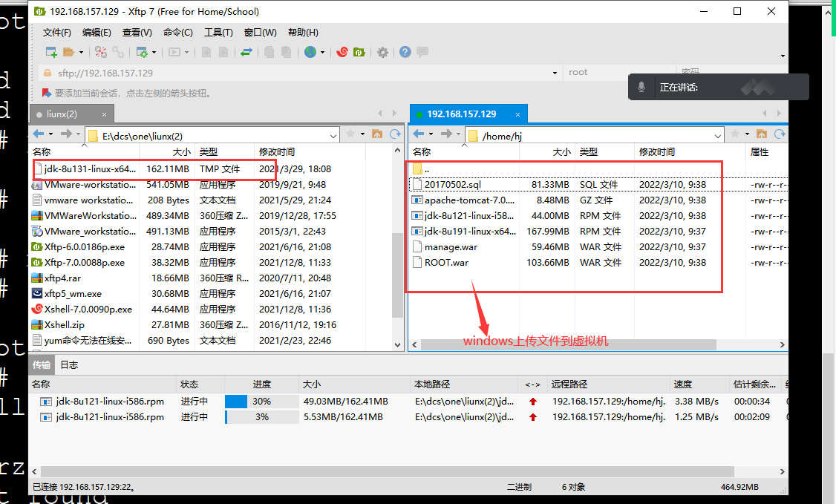Click the transfer play icon
The height and width of the screenshot is (504, 836).
tap(174, 52)
